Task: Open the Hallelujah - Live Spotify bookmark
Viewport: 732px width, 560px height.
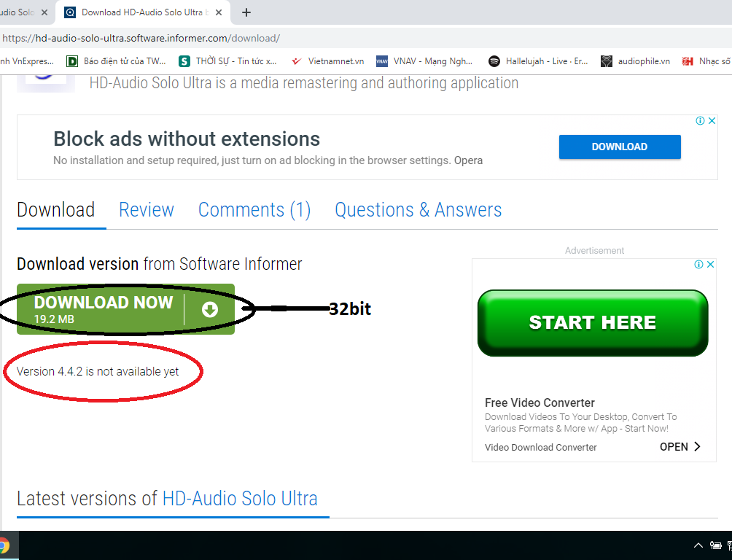Action: (538, 61)
